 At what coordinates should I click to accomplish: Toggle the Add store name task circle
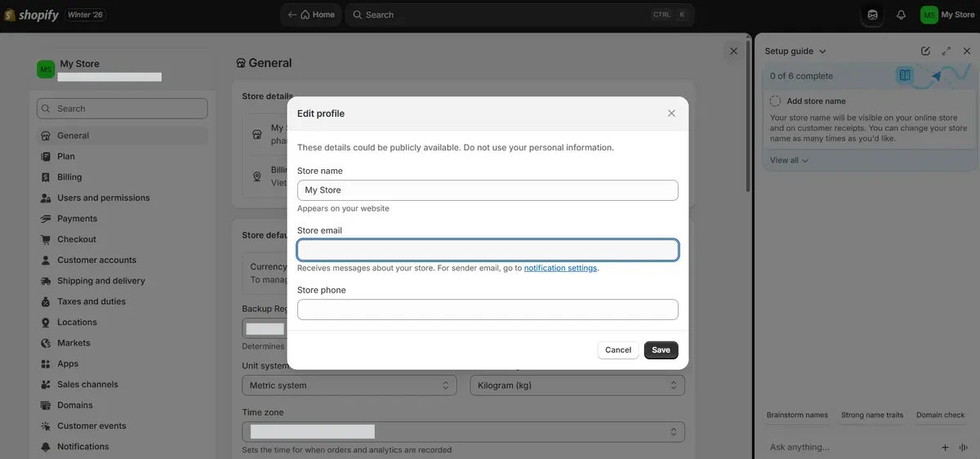pos(775,101)
